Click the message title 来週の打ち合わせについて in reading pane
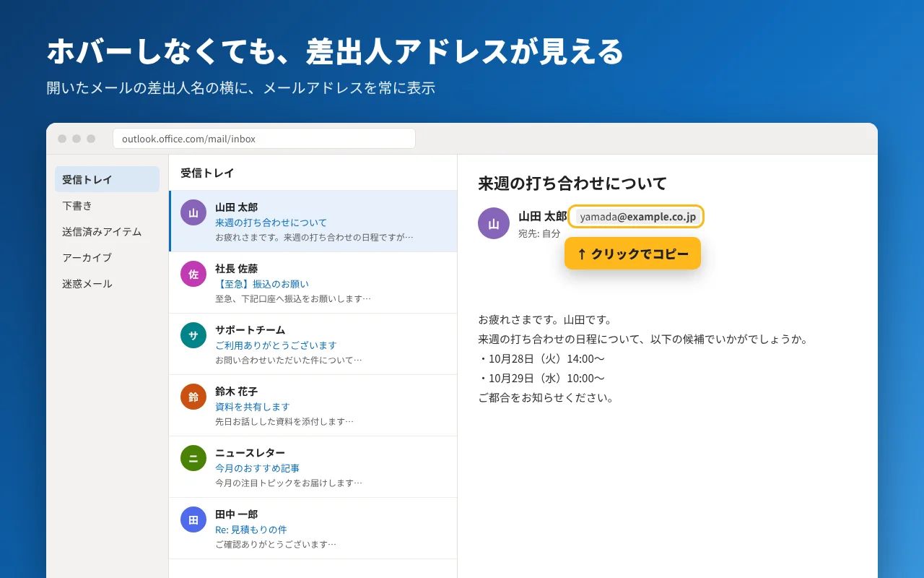The width and height of the screenshot is (924, 578). (x=572, y=184)
